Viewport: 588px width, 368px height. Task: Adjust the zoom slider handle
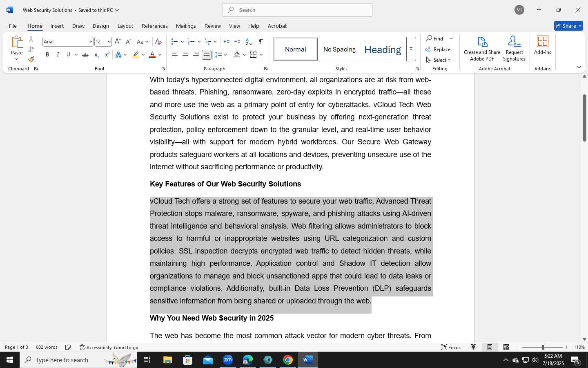543,347
